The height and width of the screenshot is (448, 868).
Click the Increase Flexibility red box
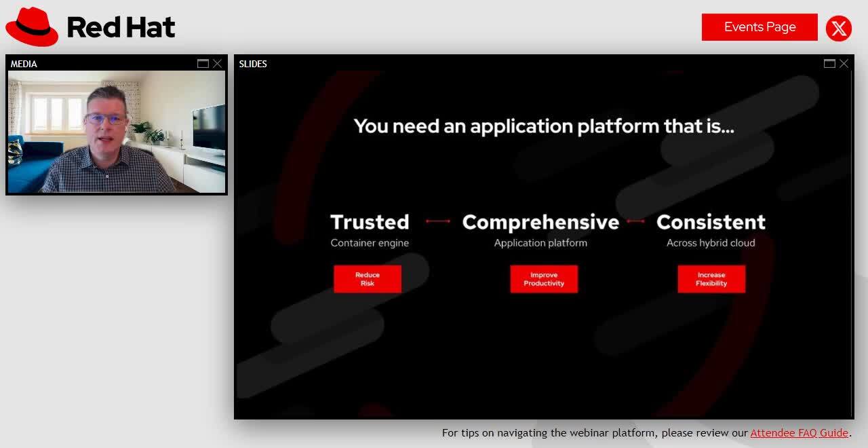(x=711, y=279)
